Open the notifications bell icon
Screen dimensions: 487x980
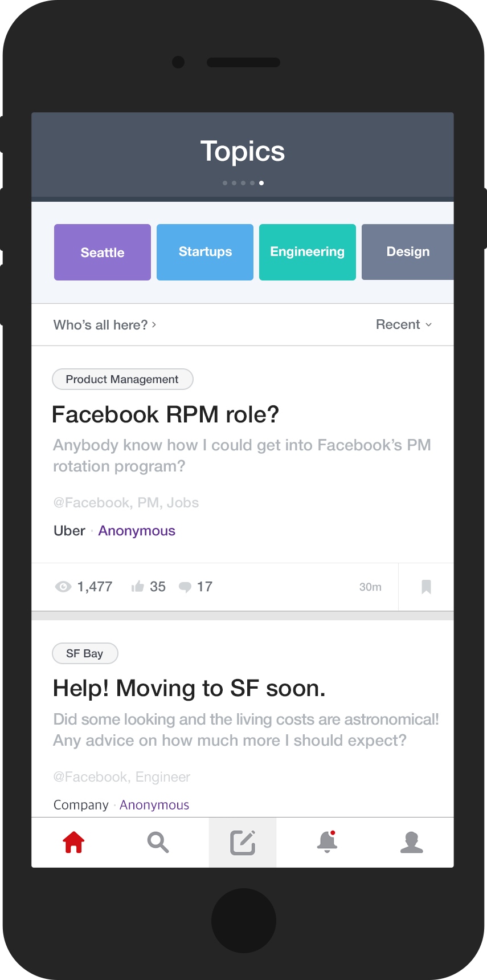(x=327, y=842)
